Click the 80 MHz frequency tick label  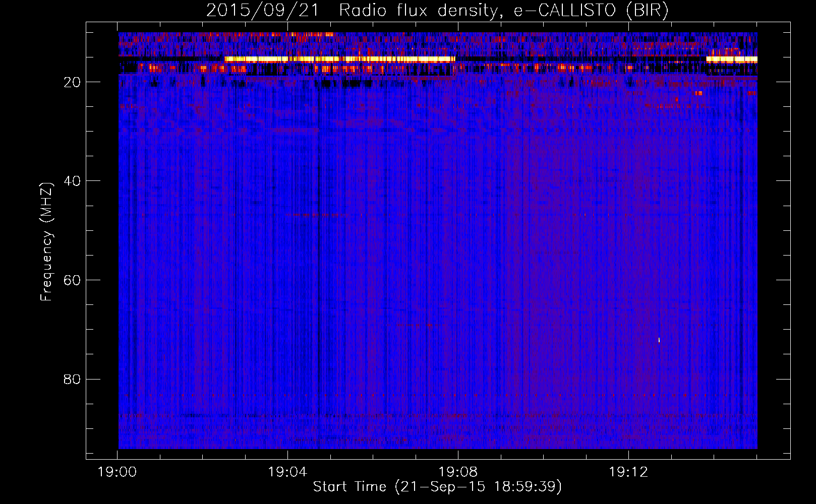pyautogui.click(x=72, y=379)
